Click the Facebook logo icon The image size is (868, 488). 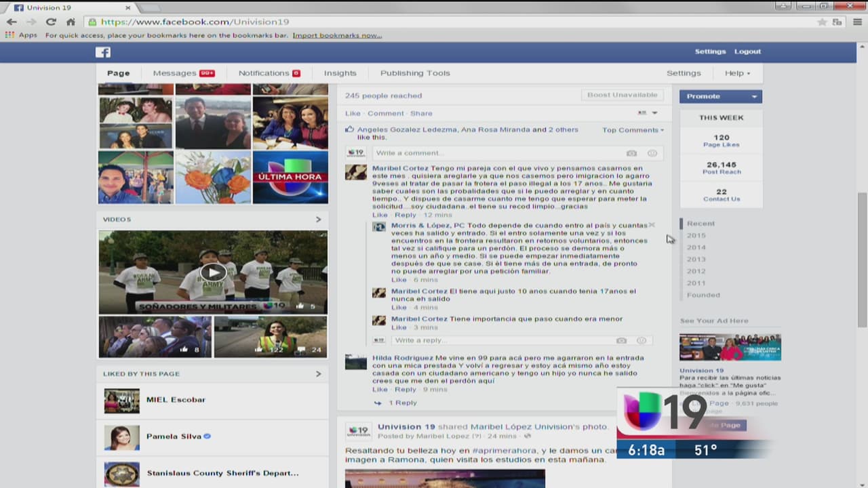pos(102,52)
